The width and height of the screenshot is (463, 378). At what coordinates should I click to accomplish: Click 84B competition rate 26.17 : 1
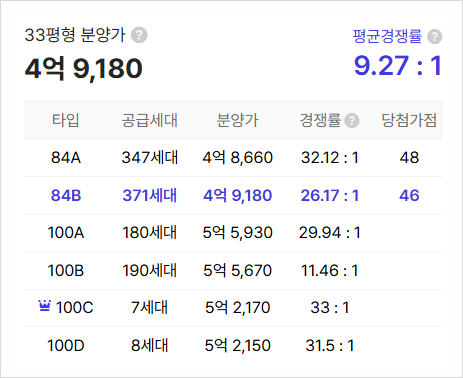tap(330, 195)
